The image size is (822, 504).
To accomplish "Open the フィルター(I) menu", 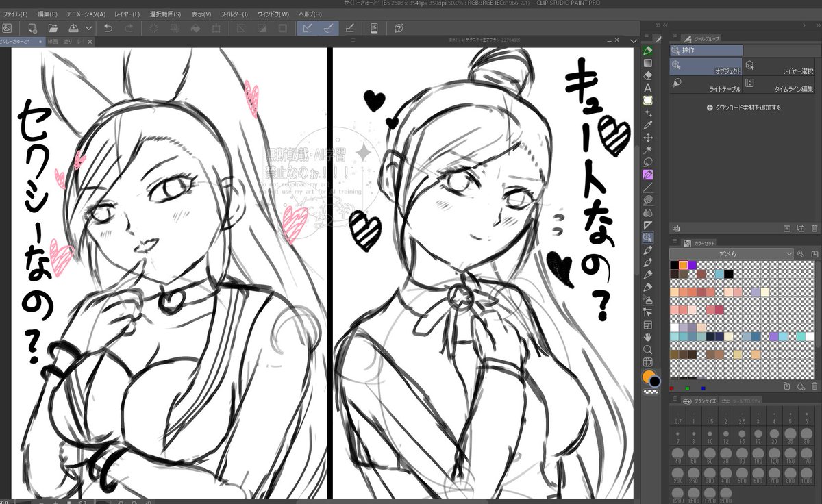I will (235, 14).
